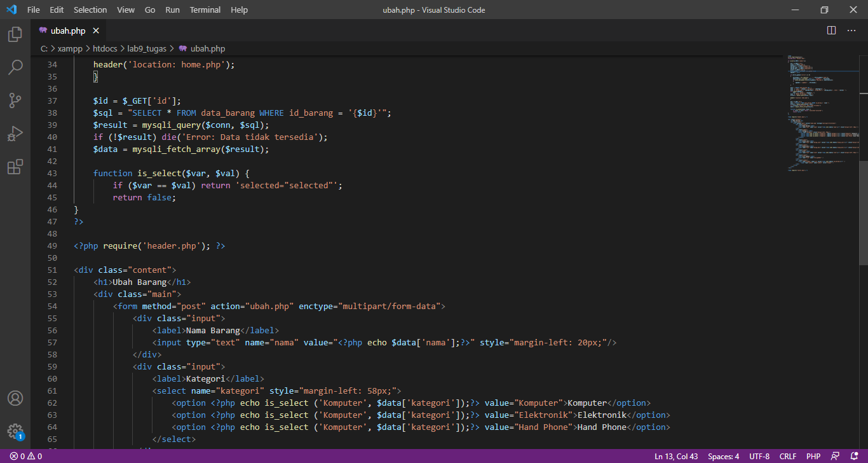This screenshot has height=463, width=868.
Task: Click line number 43 in gutter
Action: click(52, 173)
